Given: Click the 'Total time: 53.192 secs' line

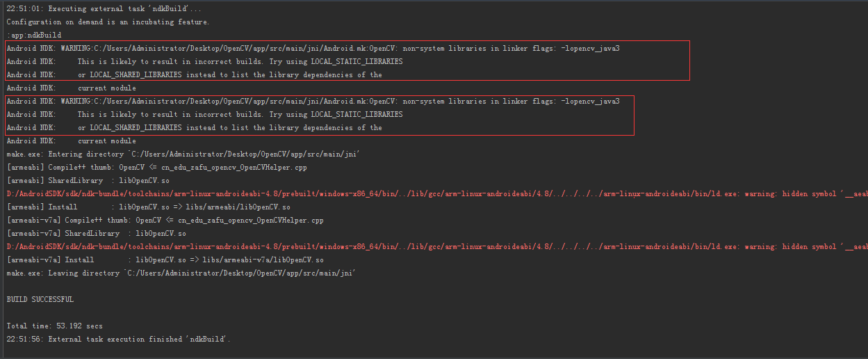Looking at the screenshot, I should click(x=54, y=326).
